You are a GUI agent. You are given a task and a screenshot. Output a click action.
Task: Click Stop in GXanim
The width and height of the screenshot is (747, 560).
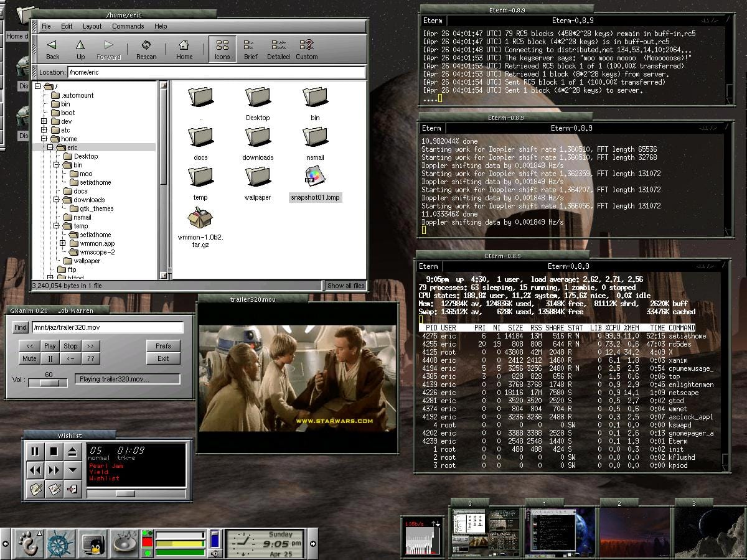[x=70, y=346]
